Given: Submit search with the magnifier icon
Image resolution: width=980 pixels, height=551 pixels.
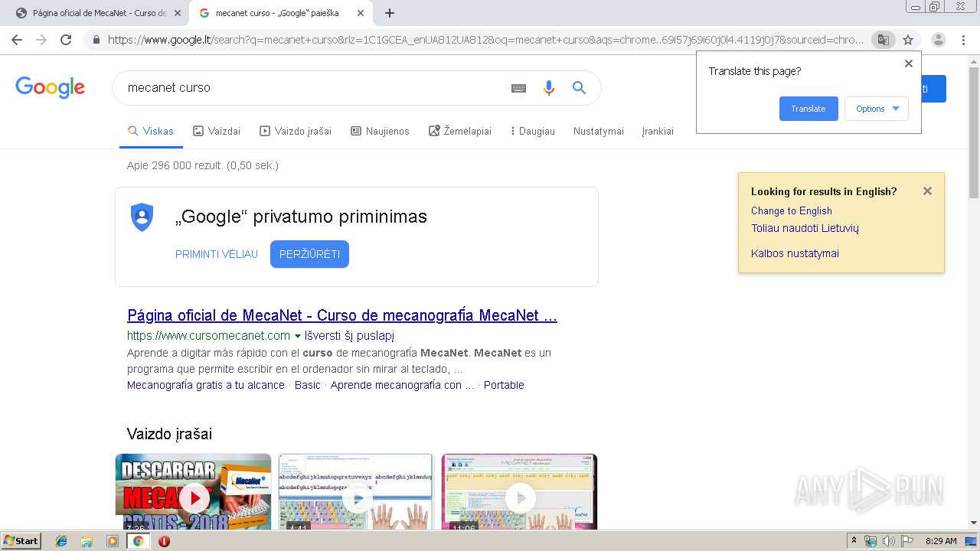Looking at the screenshot, I should 579,88.
